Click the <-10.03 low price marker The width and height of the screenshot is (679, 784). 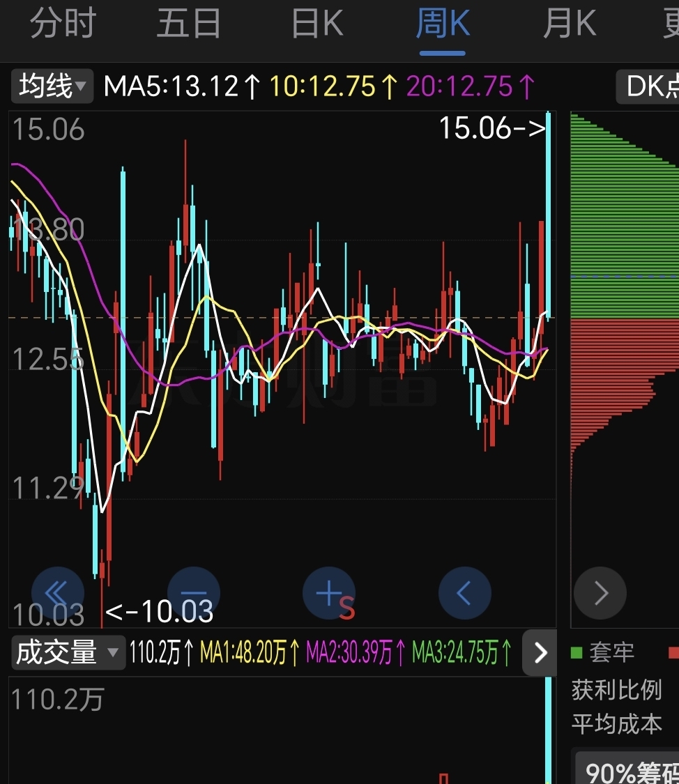click(x=160, y=611)
